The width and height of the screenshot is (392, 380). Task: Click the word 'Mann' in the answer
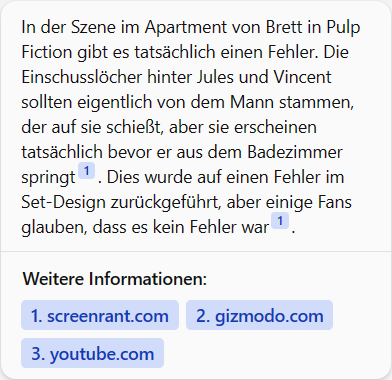[252, 102]
